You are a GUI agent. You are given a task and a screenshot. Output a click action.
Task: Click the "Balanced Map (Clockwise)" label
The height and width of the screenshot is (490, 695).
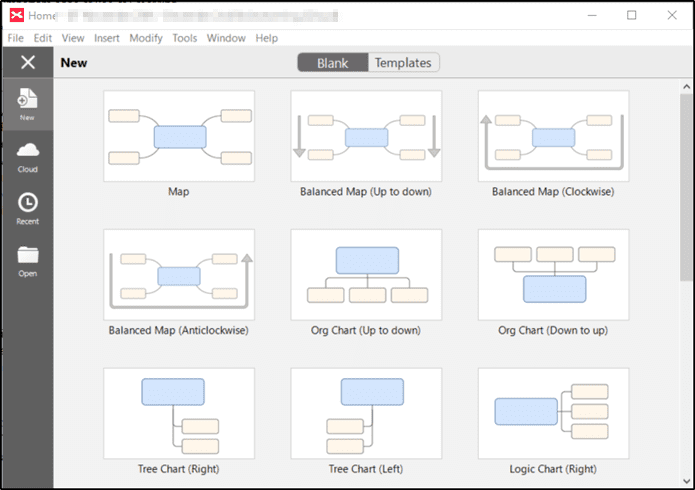click(553, 192)
